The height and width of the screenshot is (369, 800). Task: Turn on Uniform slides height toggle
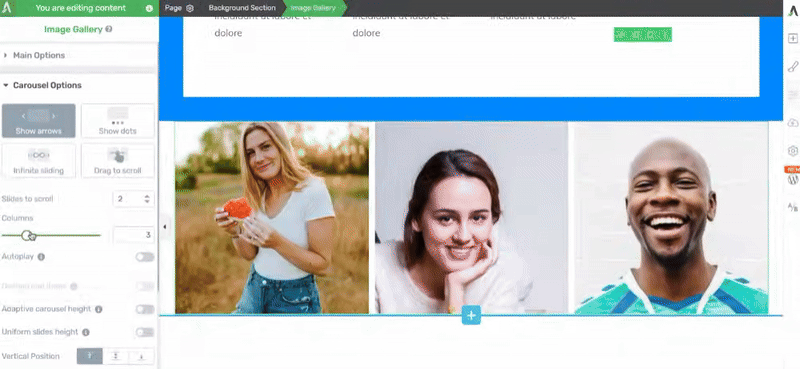tap(145, 332)
